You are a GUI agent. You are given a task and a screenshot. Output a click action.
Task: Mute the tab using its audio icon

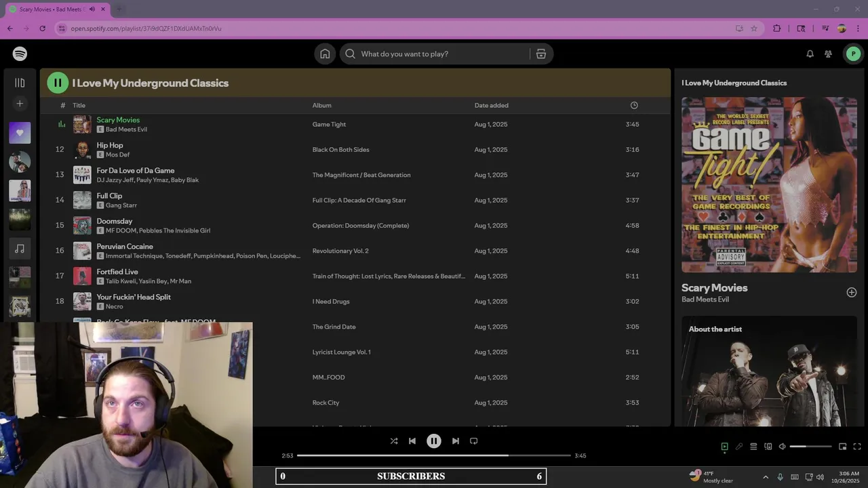point(92,9)
